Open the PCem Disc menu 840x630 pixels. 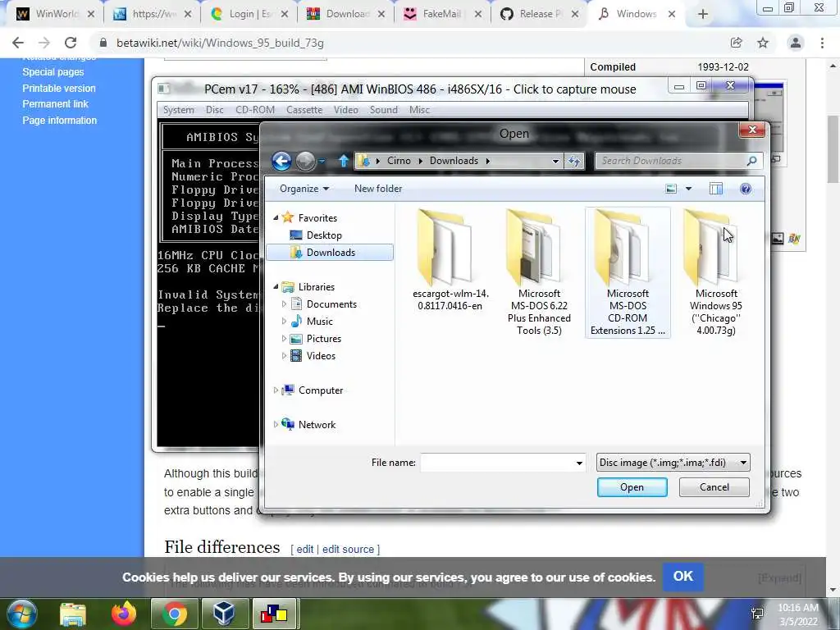coord(215,110)
